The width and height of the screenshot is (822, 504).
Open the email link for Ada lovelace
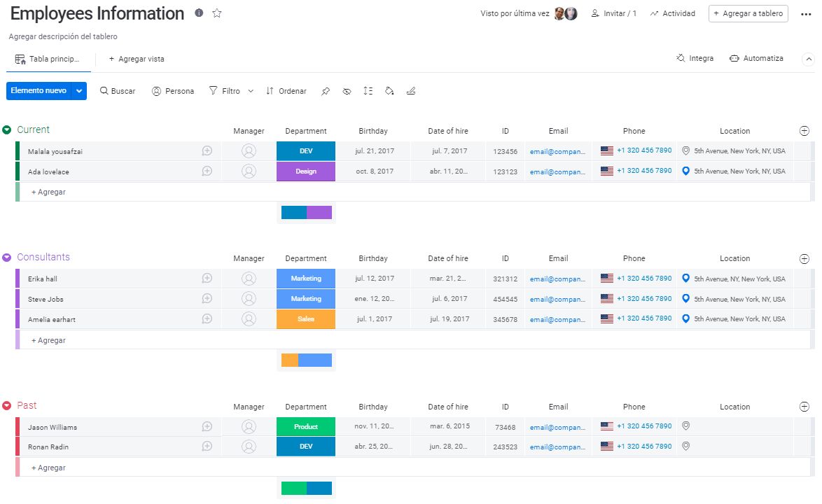tap(557, 171)
